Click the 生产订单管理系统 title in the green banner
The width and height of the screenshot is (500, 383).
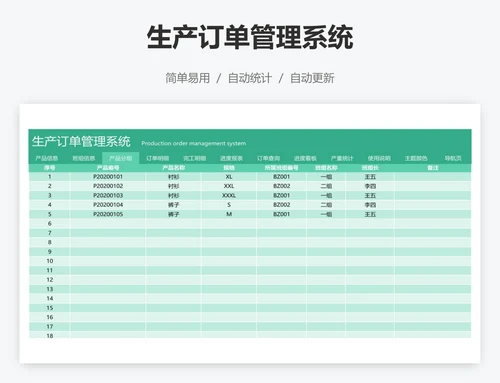click(81, 142)
